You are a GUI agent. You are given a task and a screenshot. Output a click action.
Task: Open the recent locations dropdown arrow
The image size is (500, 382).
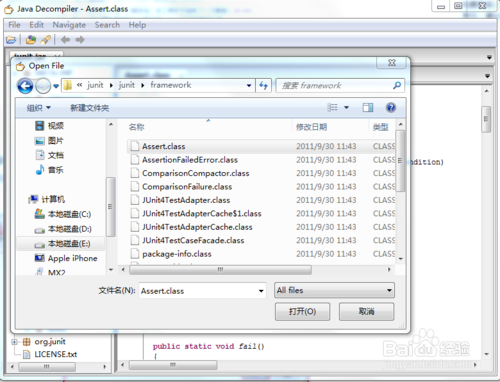click(x=56, y=86)
